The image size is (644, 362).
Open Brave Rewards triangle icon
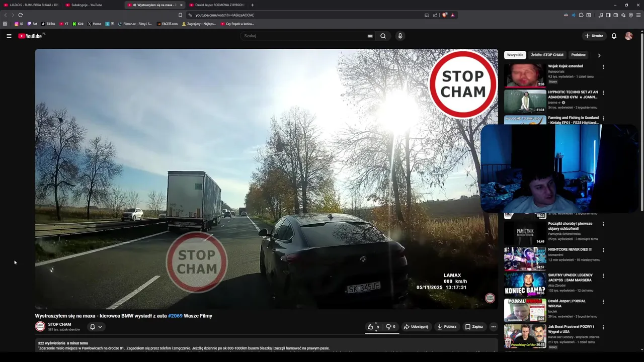453,15
